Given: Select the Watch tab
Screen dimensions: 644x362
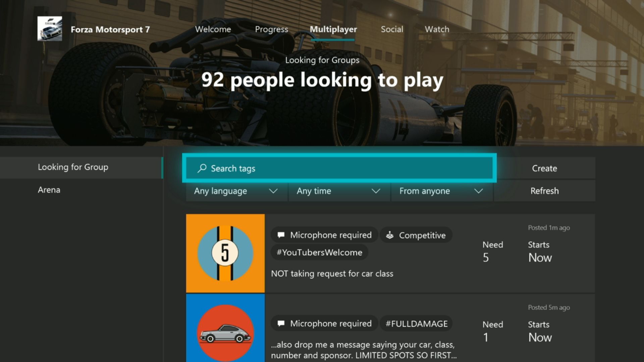Looking at the screenshot, I should click(x=437, y=29).
